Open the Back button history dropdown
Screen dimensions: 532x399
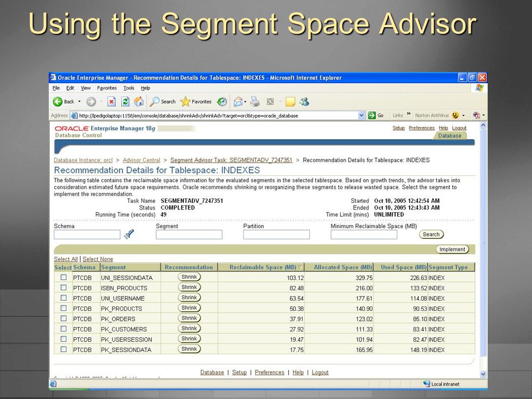click(x=79, y=101)
